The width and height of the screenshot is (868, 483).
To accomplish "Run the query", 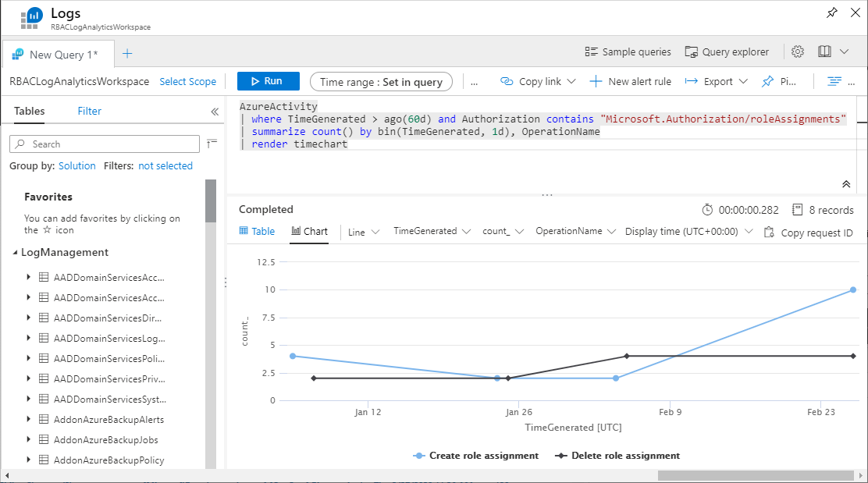I will click(x=268, y=81).
